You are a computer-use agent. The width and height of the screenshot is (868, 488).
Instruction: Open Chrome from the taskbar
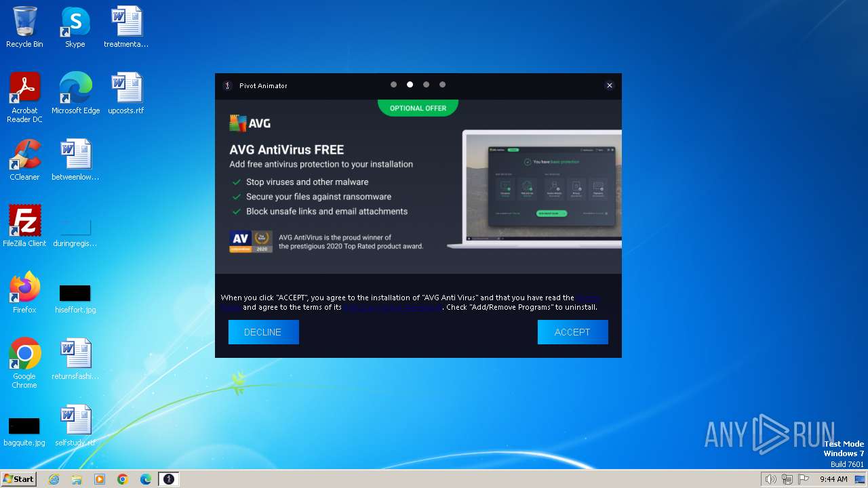123,479
